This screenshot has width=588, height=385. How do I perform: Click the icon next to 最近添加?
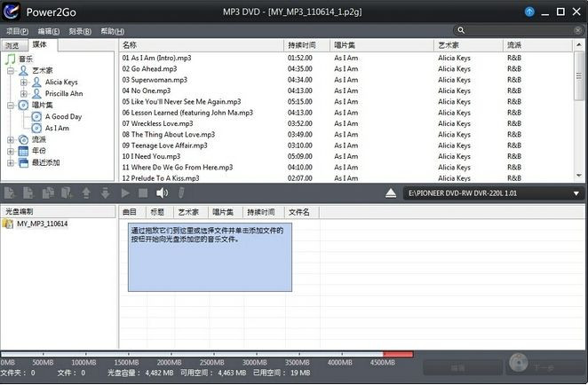pyautogui.click(x=23, y=162)
